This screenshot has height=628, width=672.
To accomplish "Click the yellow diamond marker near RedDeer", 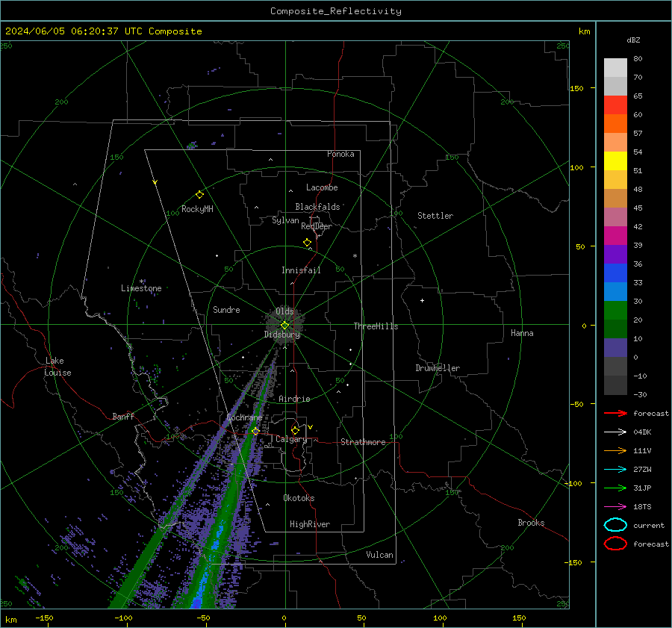I will [x=307, y=242].
